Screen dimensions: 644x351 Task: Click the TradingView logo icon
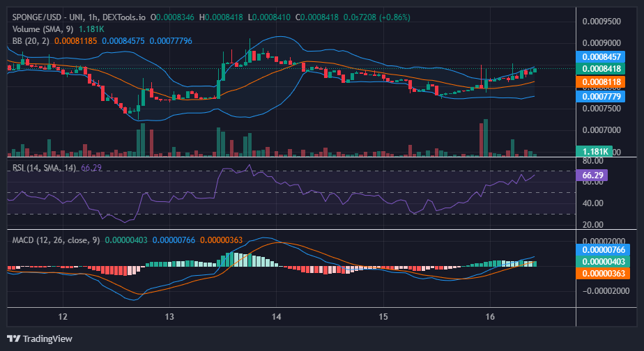[x=13, y=338]
